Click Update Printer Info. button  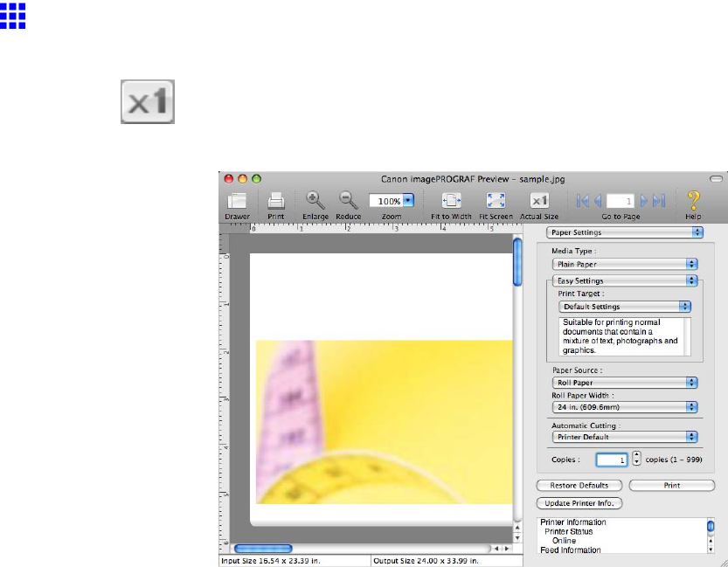pos(579,503)
